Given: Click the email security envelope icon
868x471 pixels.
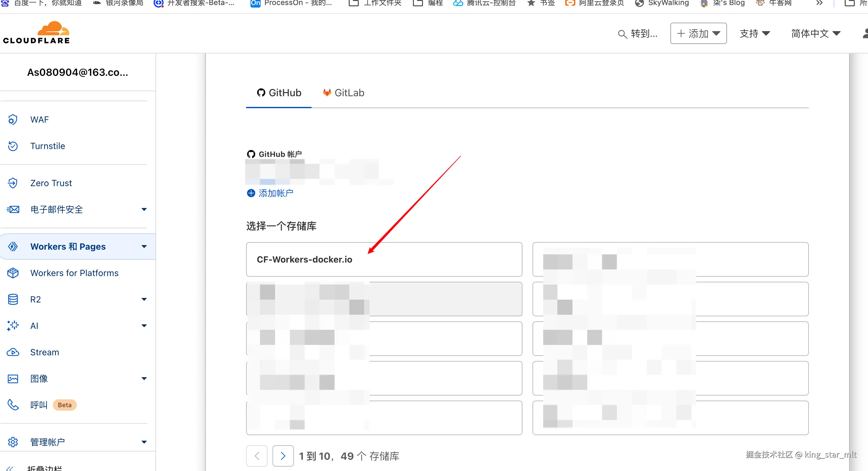Looking at the screenshot, I should pyautogui.click(x=13, y=209).
